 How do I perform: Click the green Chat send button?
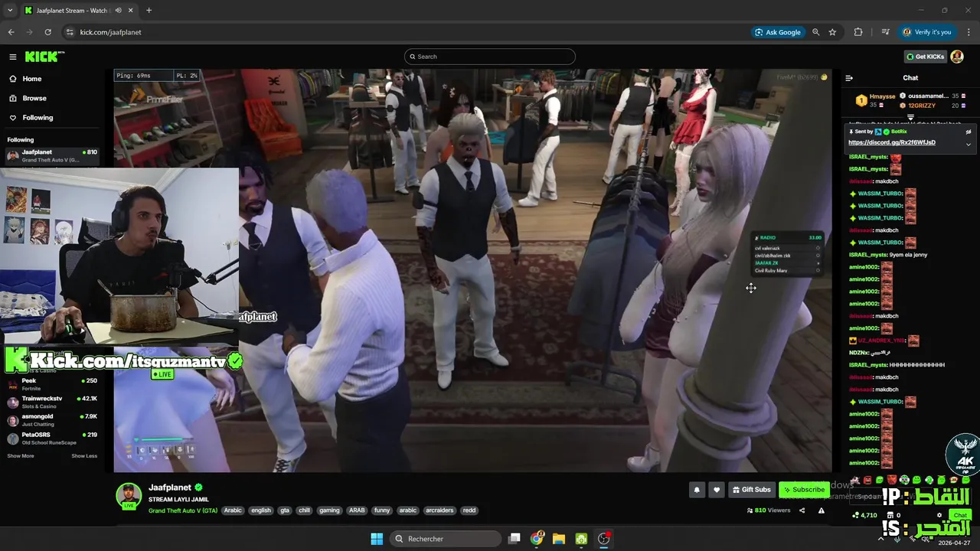[x=961, y=515]
